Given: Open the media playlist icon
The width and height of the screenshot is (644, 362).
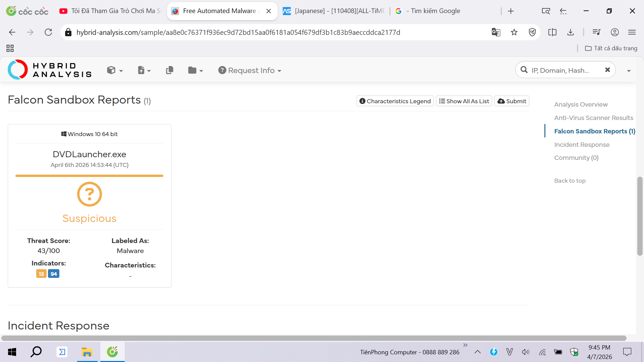Looking at the screenshot, I should click(x=596, y=32).
